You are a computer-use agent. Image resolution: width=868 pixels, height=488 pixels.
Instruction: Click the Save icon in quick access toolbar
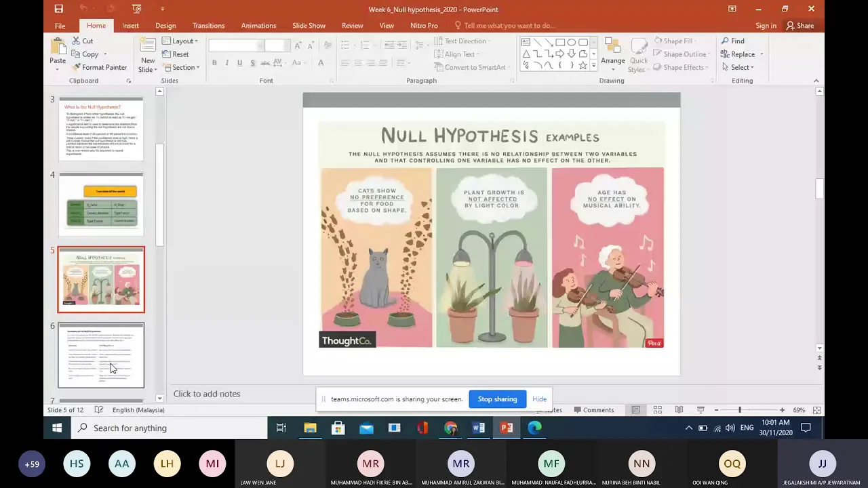[59, 9]
